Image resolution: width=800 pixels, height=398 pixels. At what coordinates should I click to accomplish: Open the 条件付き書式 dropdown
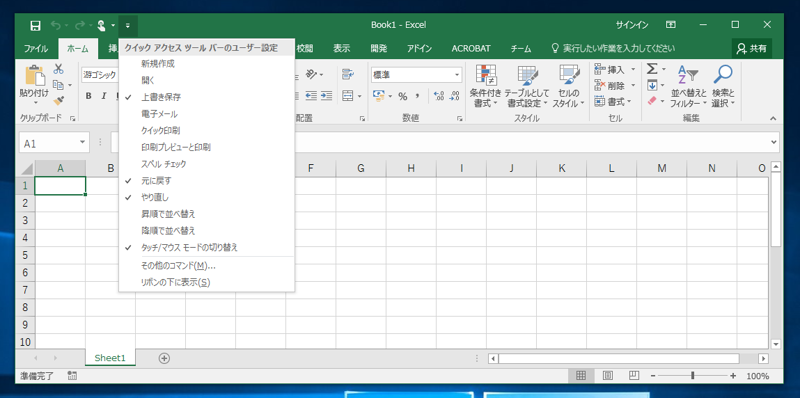pyautogui.click(x=485, y=86)
